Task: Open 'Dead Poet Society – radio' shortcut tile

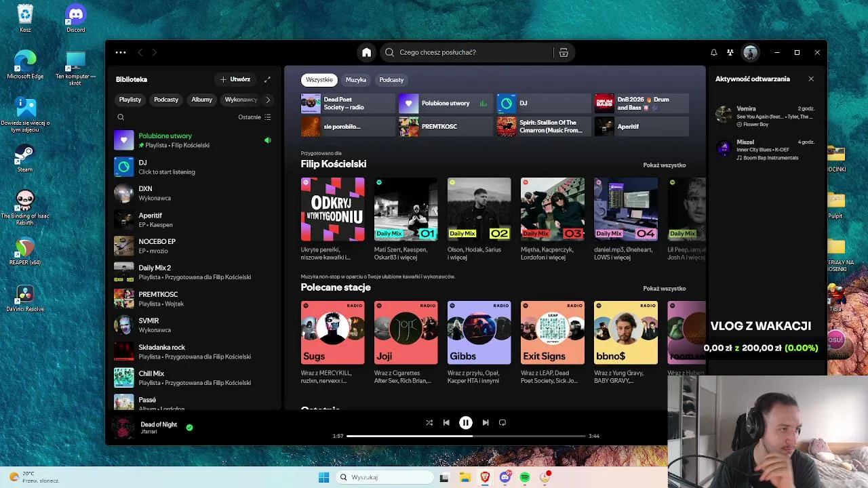Action: [x=348, y=103]
